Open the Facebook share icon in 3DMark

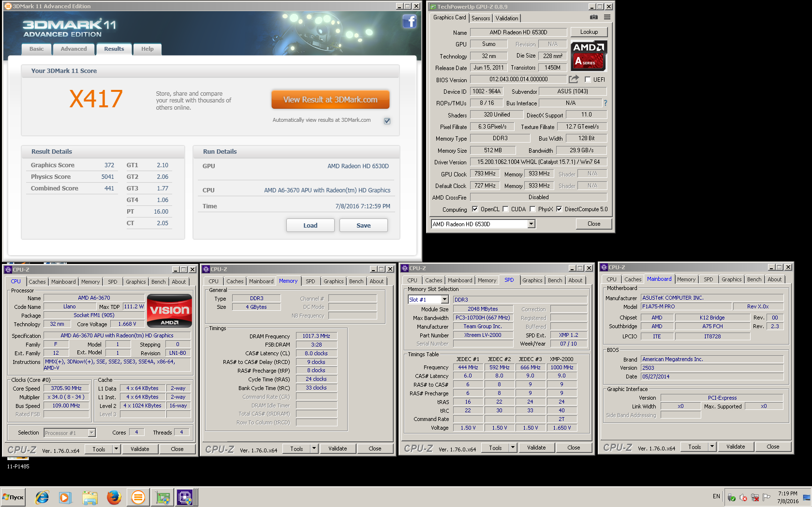point(409,22)
